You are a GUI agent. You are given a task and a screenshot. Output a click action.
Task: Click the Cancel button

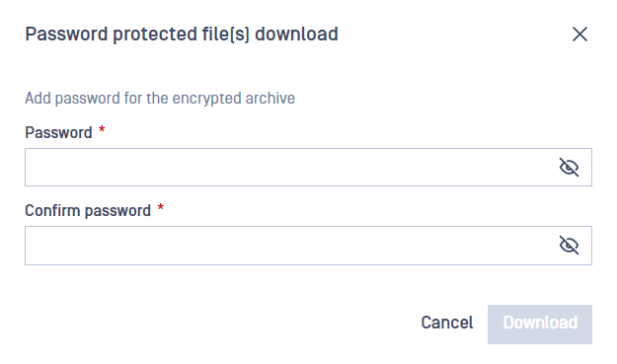coord(446,323)
